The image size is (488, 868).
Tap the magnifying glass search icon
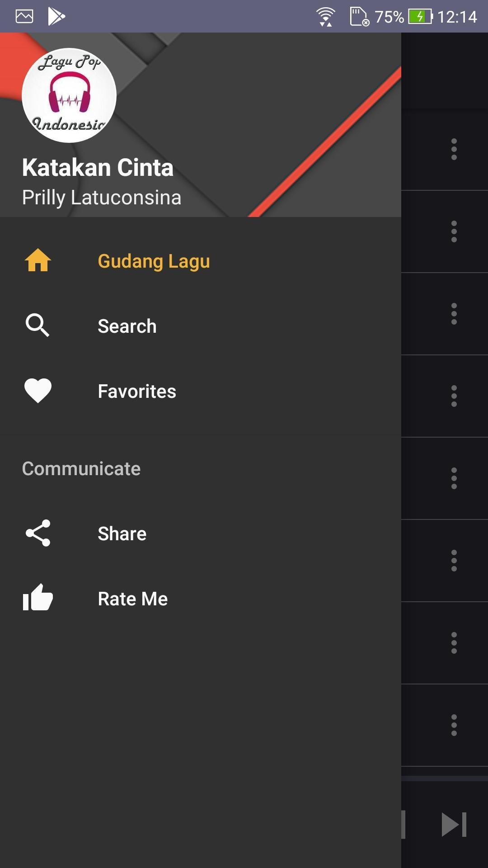pyautogui.click(x=38, y=325)
